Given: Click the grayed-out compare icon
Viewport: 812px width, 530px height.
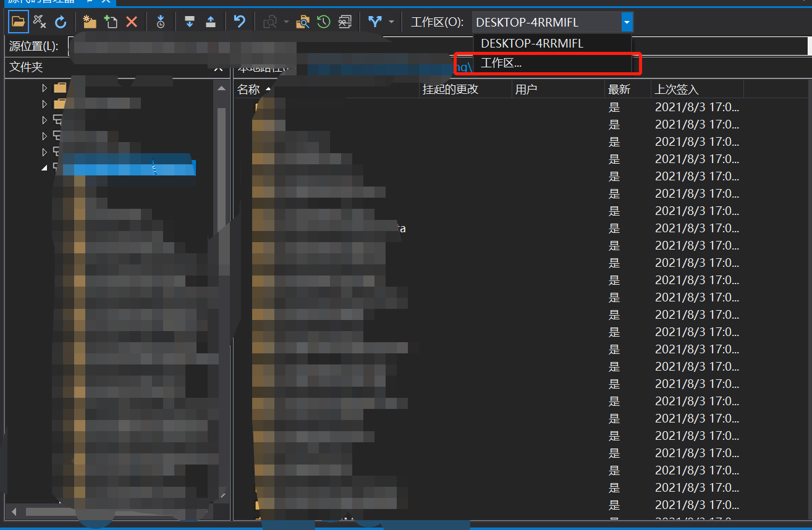Looking at the screenshot, I should click(x=269, y=22).
